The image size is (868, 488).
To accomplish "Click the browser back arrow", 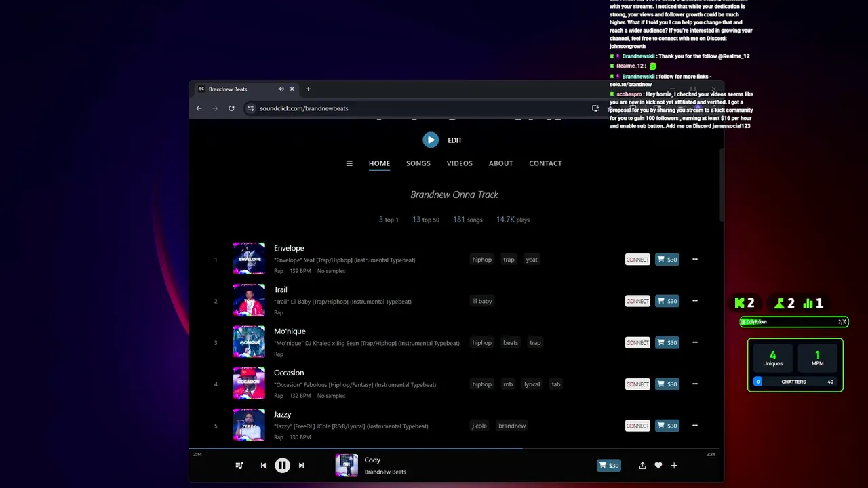I will (199, 108).
